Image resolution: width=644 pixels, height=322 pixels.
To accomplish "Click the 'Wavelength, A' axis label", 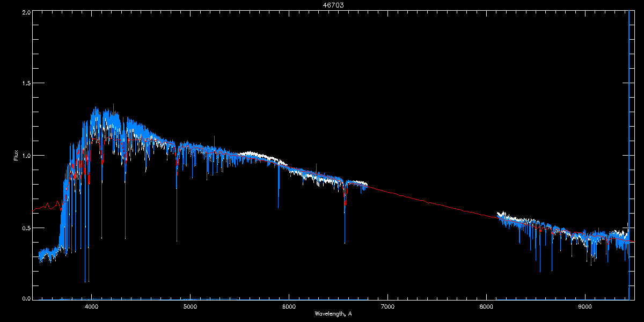I will click(333, 314).
